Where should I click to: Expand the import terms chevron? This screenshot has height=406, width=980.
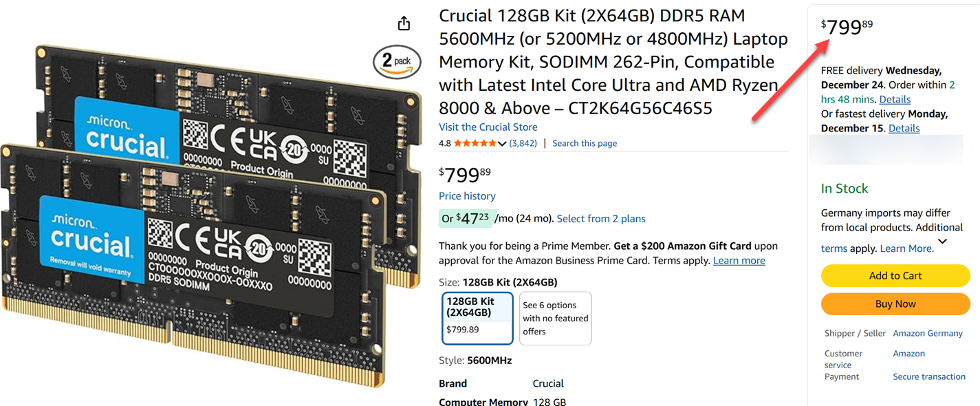[942, 242]
